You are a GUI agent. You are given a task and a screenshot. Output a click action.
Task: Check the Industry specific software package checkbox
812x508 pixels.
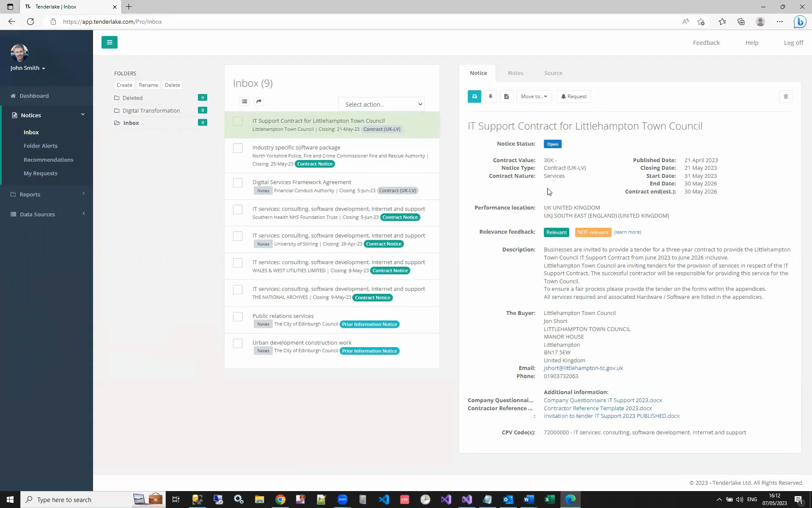(x=238, y=148)
